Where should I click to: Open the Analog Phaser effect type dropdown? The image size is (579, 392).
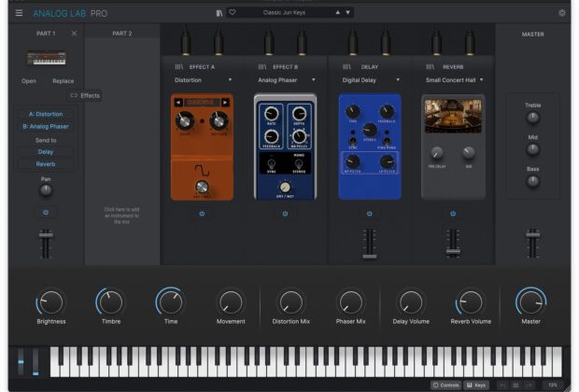tap(287, 80)
